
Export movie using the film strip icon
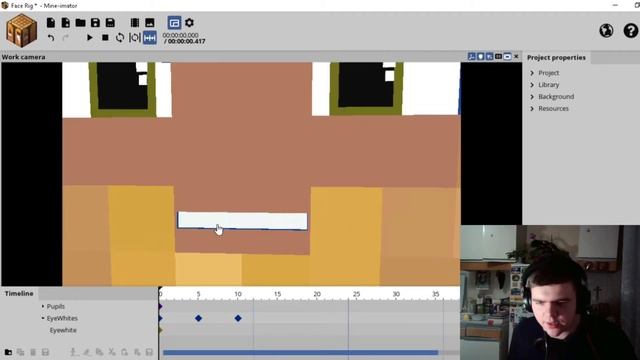click(x=135, y=22)
